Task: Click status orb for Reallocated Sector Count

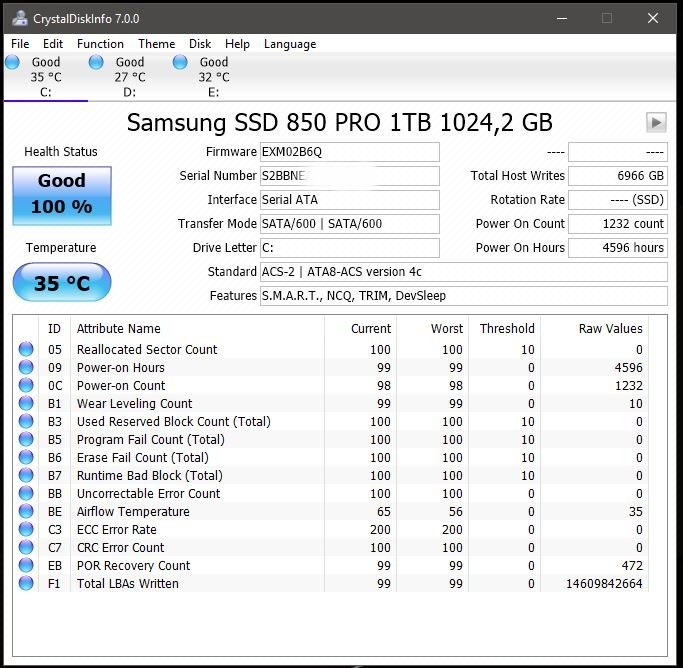Action: pos(26,349)
